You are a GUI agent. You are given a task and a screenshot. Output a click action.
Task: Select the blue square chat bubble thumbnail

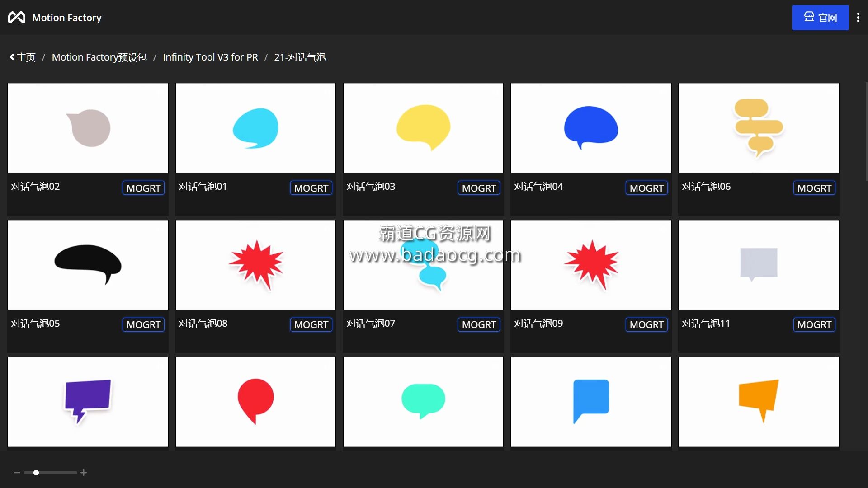click(x=591, y=402)
